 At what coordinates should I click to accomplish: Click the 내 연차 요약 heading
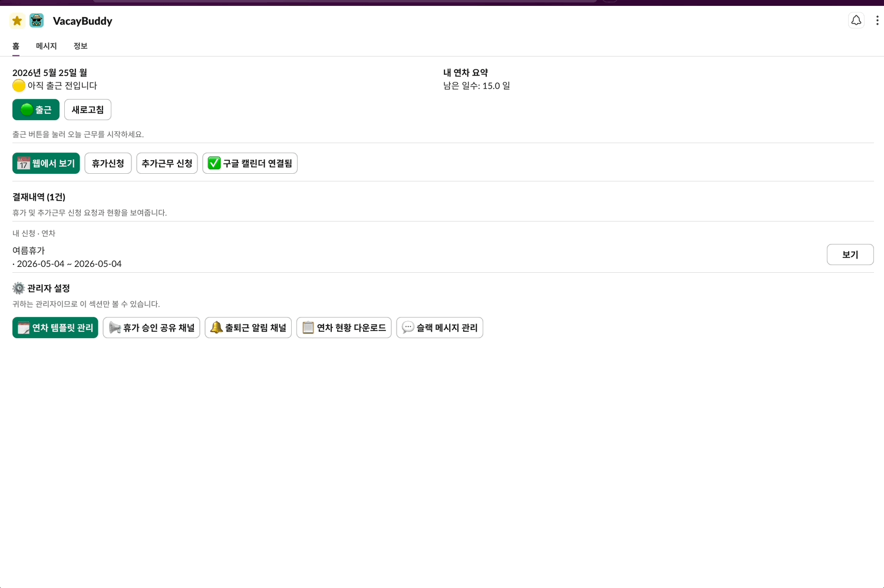(466, 72)
